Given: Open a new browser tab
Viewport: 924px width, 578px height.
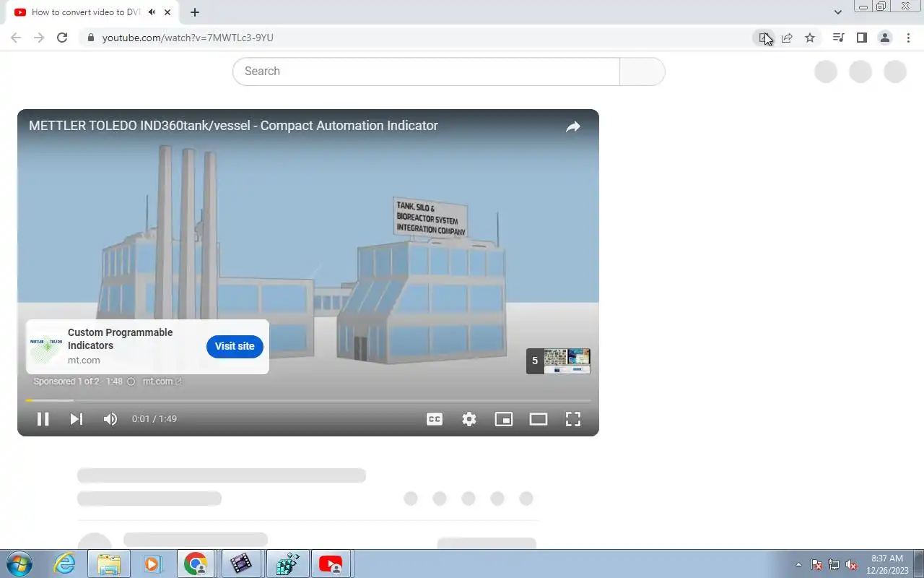Looking at the screenshot, I should point(195,12).
